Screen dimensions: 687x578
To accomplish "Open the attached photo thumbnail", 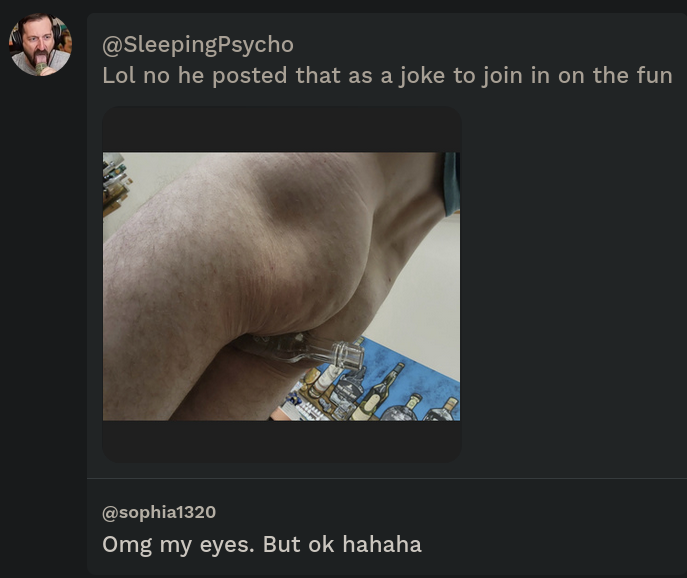I will pyautogui.click(x=281, y=284).
